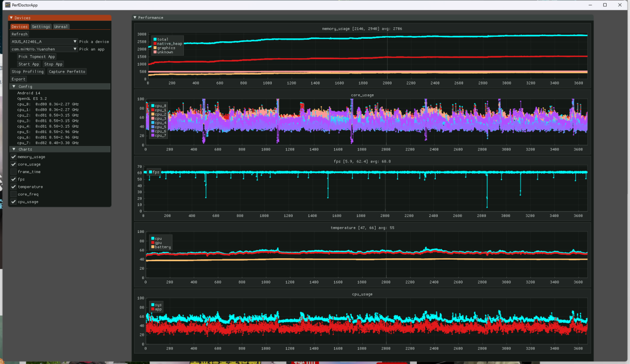Toggle the 'total' series in memory legend
The height and width of the screenshot is (364, 630).
click(161, 39)
